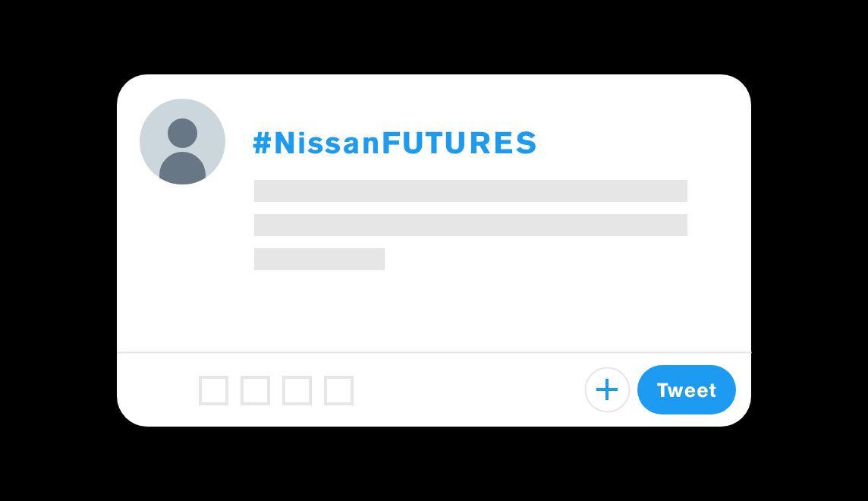Choose the fourth square toolbar icon
The width and height of the screenshot is (868, 501).
[338, 390]
